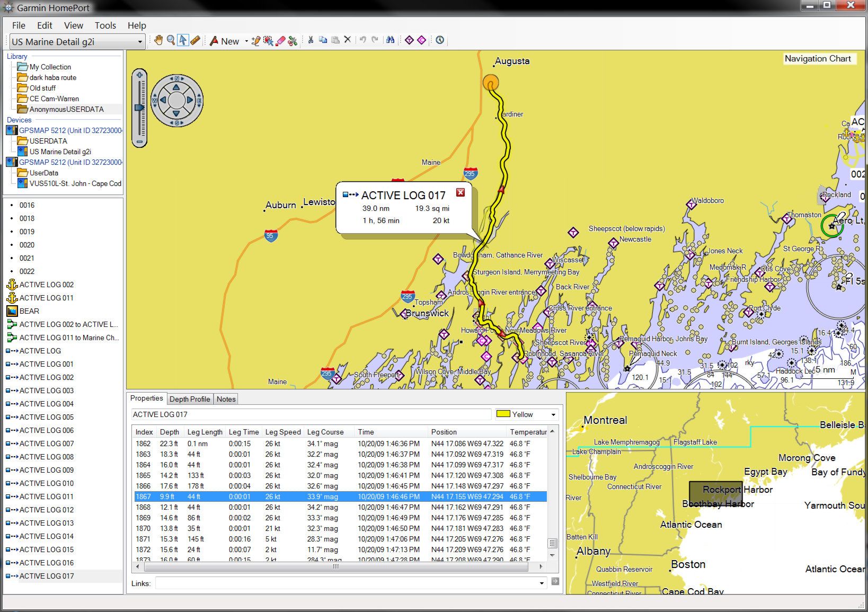Select the Zoom magnifier tool
Image resolution: width=868 pixels, height=612 pixels.
tap(171, 40)
